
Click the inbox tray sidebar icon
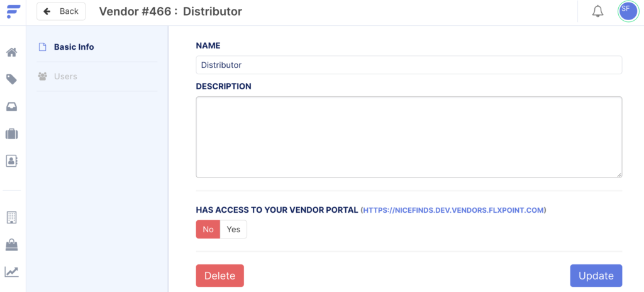[x=11, y=106]
